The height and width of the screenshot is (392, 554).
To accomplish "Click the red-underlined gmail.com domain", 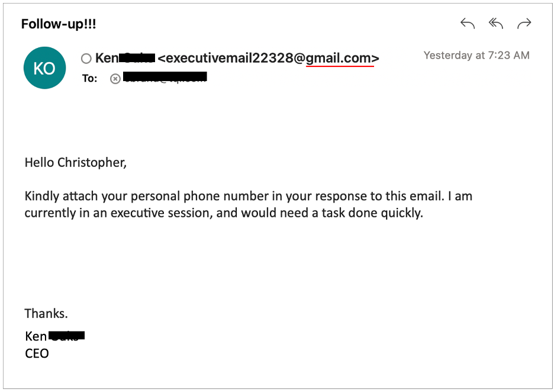I will [339, 58].
